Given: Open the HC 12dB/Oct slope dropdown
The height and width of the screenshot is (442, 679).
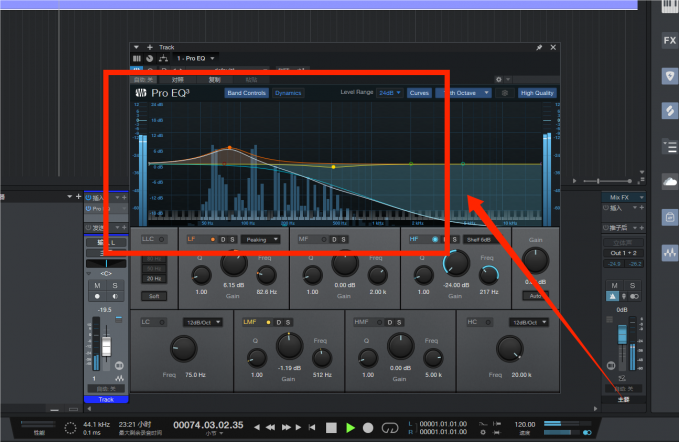Looking at the screenshot, I should tap(529, 323).
